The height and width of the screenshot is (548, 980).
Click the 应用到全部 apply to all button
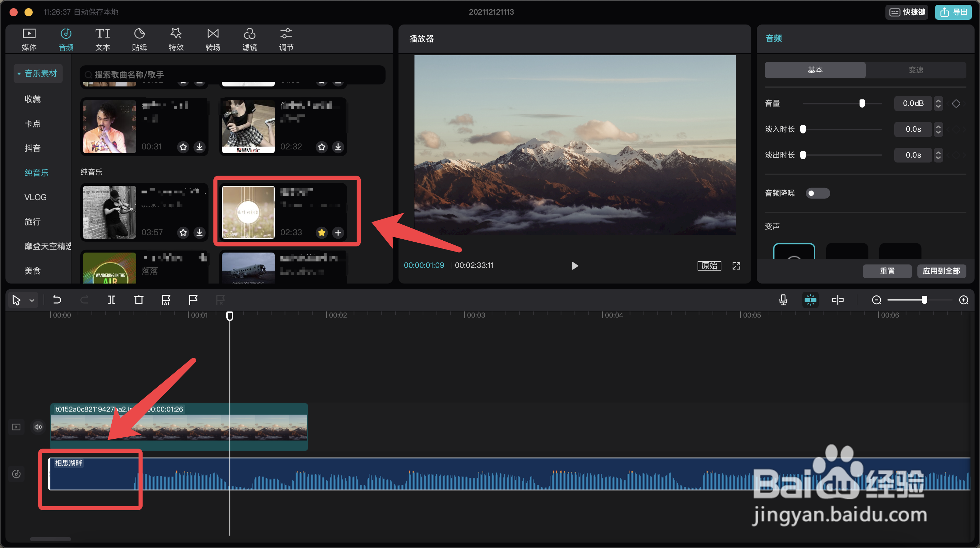coord(941,271)
